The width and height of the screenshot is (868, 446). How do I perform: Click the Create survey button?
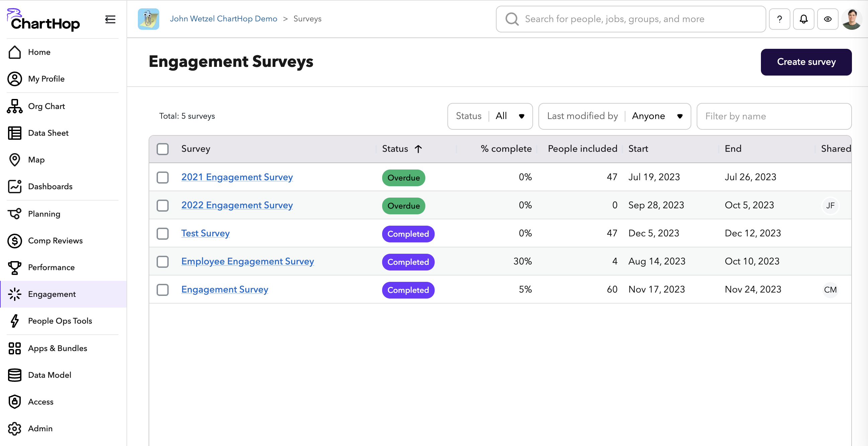806,62
